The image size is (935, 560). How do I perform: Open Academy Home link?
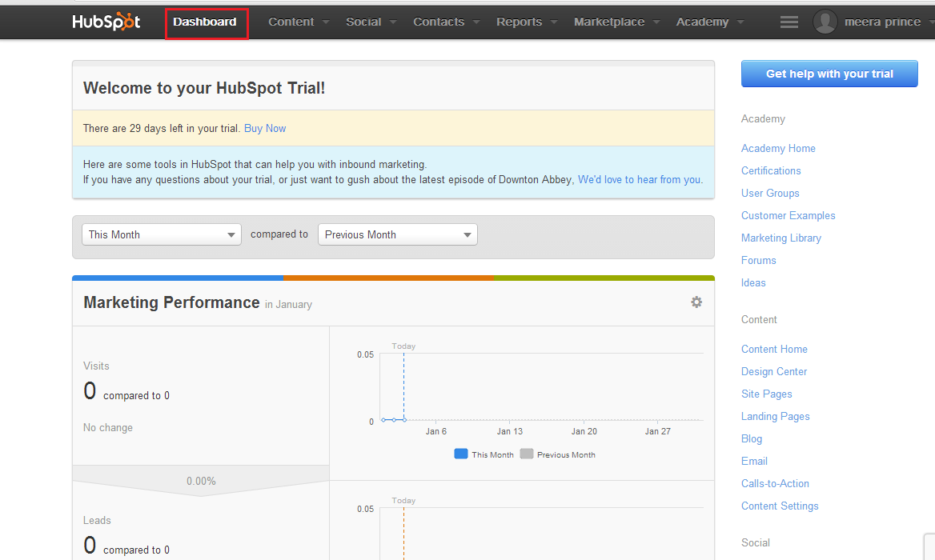tap(778, 148)
